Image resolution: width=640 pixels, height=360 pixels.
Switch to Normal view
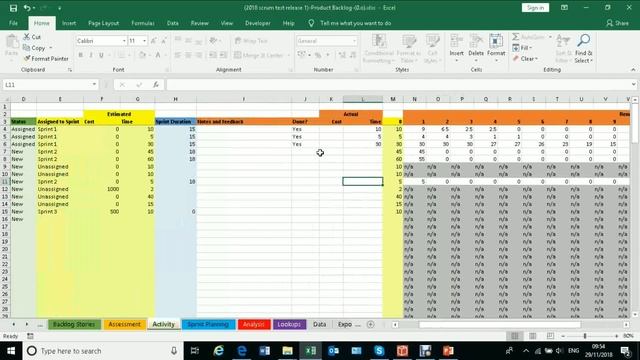pos(515,336)
